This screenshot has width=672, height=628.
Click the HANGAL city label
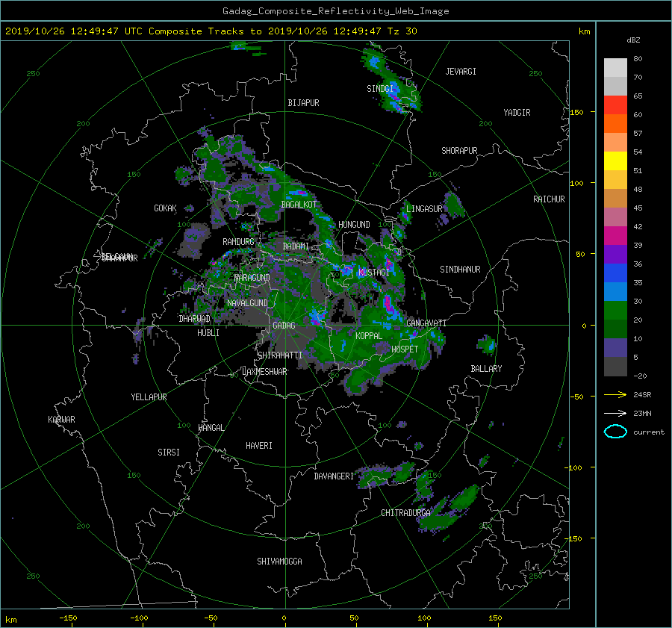tap(211, 428)
